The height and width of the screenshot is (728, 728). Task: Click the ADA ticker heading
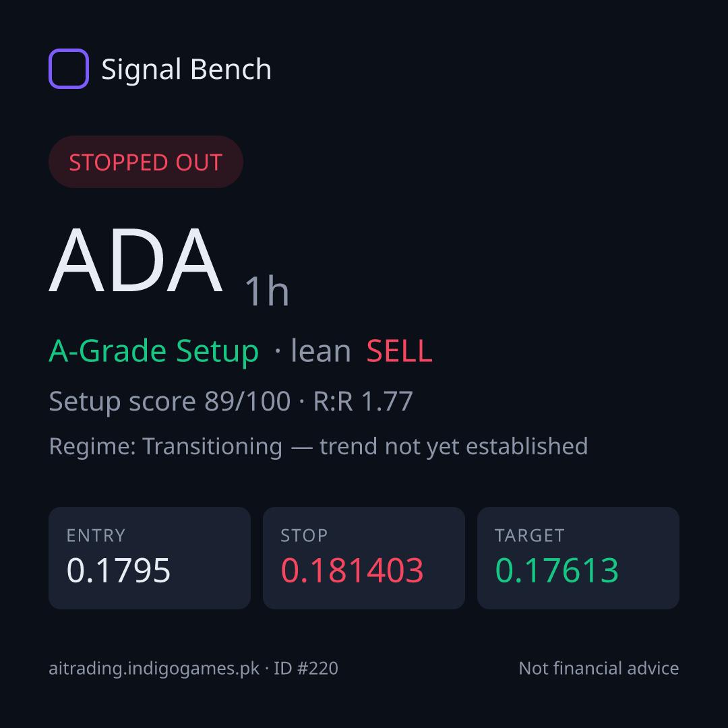click(136, 260)
